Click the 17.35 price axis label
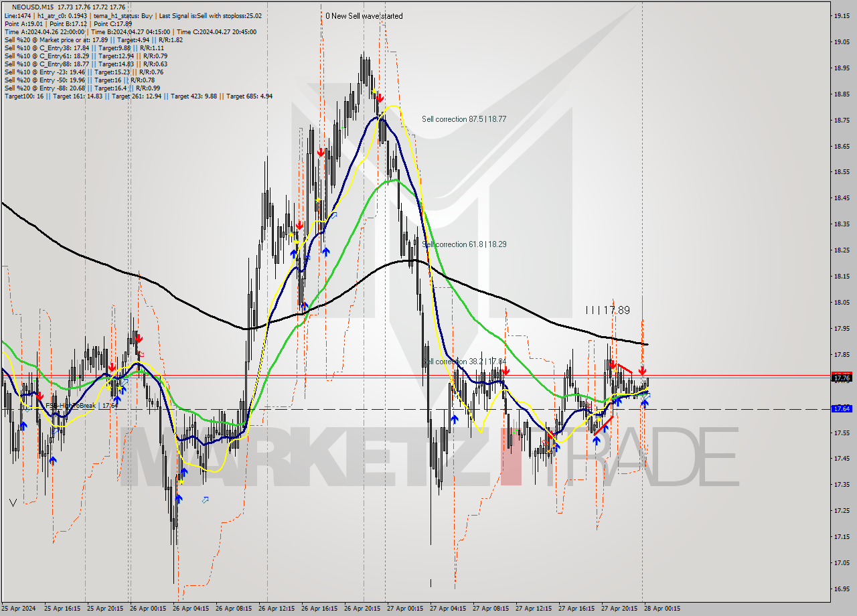The image size is (857, 616). pyautogui.click(x=842, y=485)
